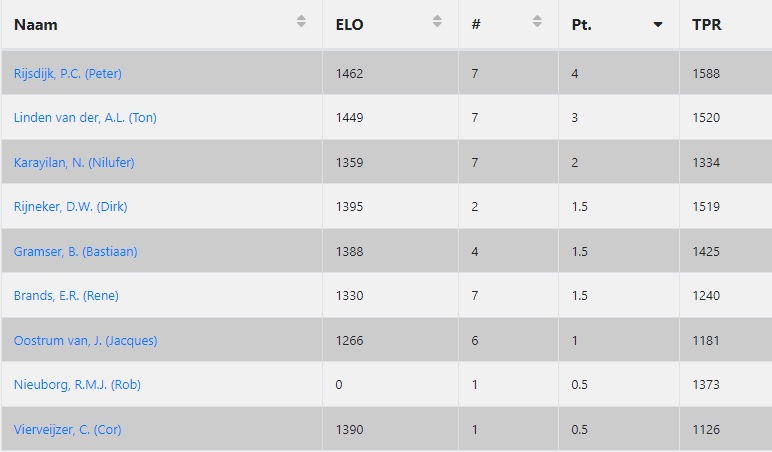This screenshot has height=452, width=772.
Task: Select Gramser, B. (Bastiaan) link
Action: coord(75,252)
